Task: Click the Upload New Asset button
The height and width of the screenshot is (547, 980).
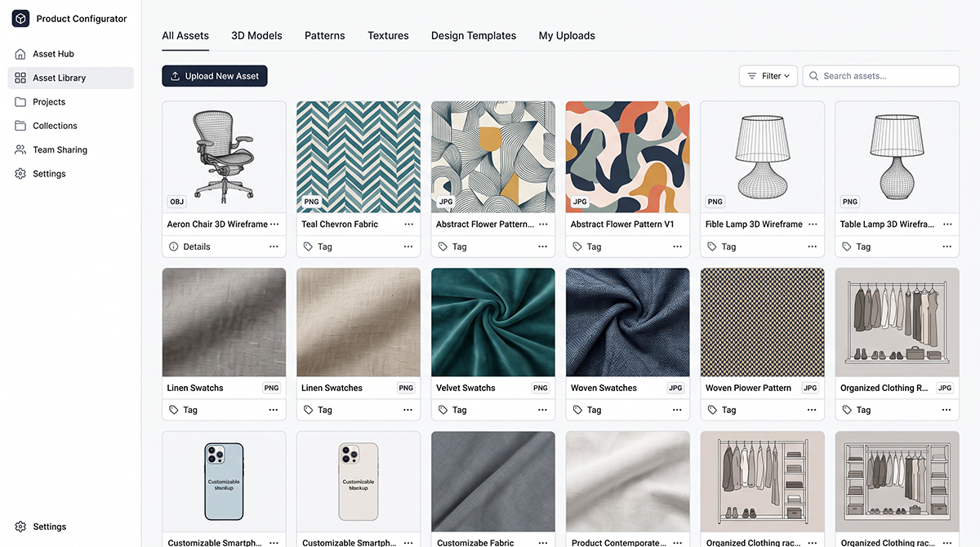Action: [x=215, y=76]
